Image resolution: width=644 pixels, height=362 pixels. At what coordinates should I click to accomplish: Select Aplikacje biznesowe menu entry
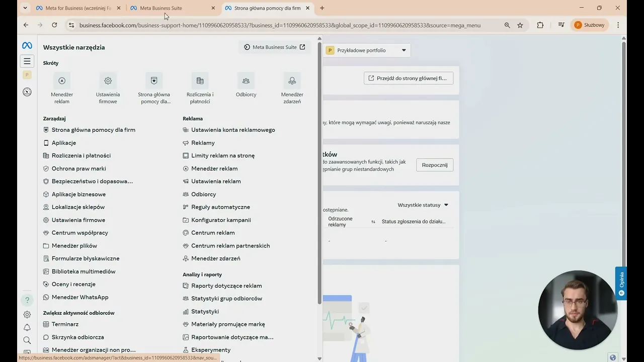pos(74,194)
